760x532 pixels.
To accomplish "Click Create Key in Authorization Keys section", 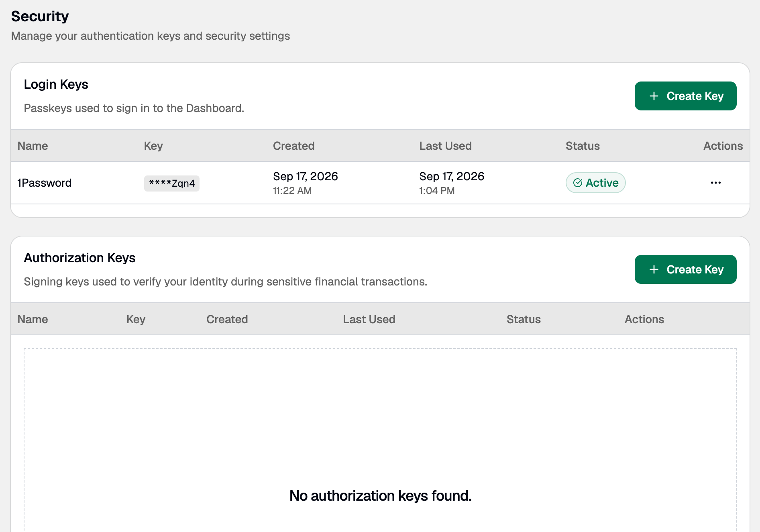I will pos(685,269).
